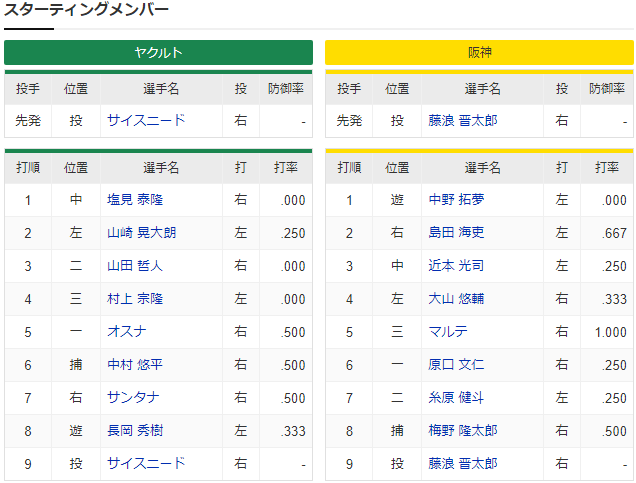Select 島田 海吏's .667 batting average

pyautogui.click(x=614, y=233)
